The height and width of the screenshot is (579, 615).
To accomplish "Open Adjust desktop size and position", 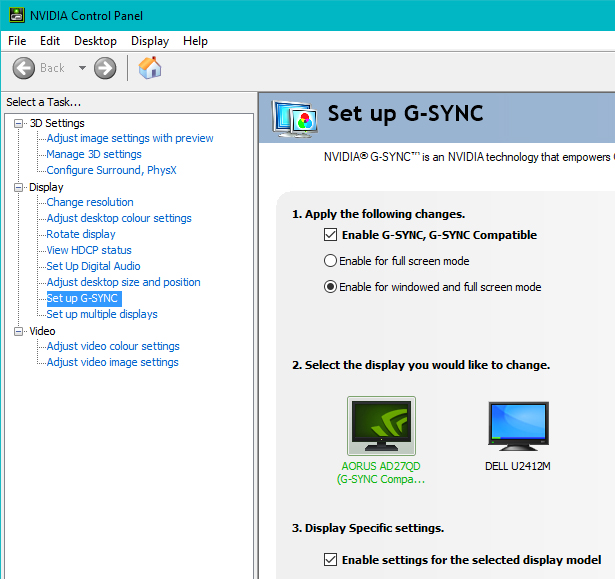I will click(x=124, y=282).
